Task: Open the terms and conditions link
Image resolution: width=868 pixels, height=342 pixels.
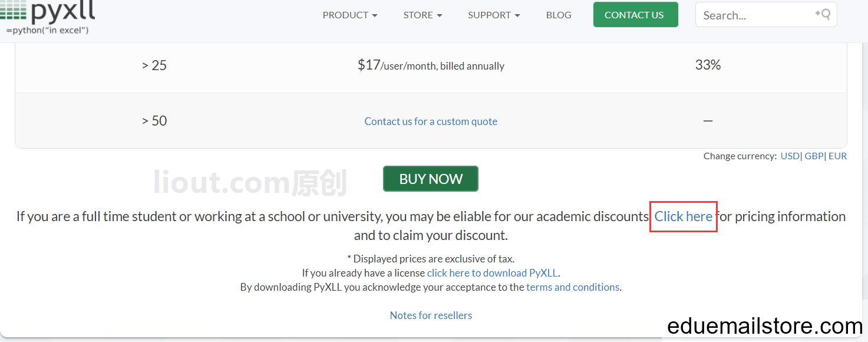Action: tap(573, 287)
